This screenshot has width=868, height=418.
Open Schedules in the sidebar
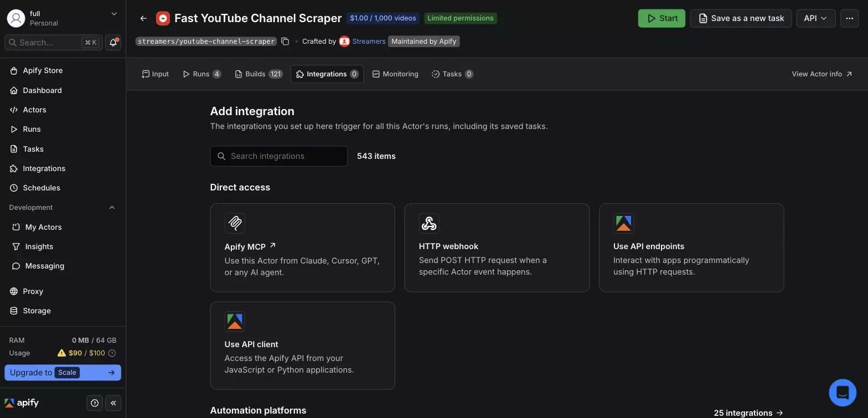pyautogui.click(x=63, y=188)
